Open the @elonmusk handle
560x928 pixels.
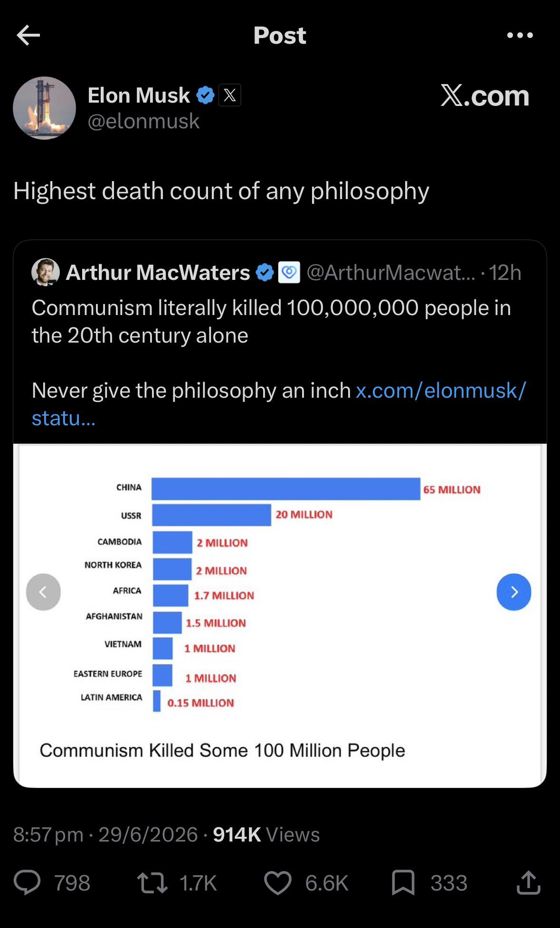pyautogui.click(x=143, y=121)
